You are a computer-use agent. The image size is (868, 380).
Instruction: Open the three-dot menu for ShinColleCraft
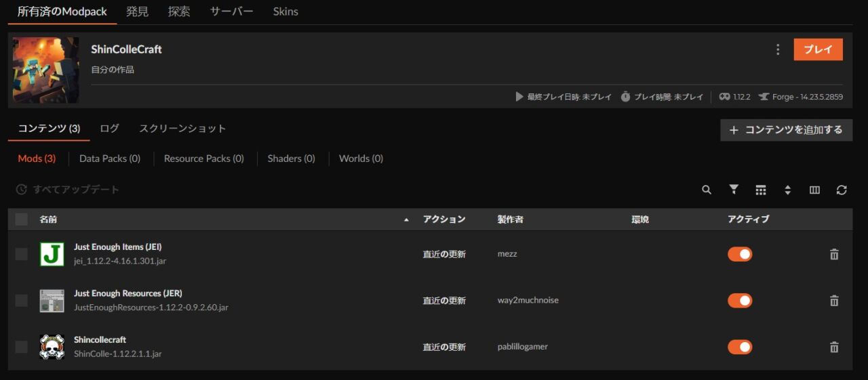click(778, 49)
